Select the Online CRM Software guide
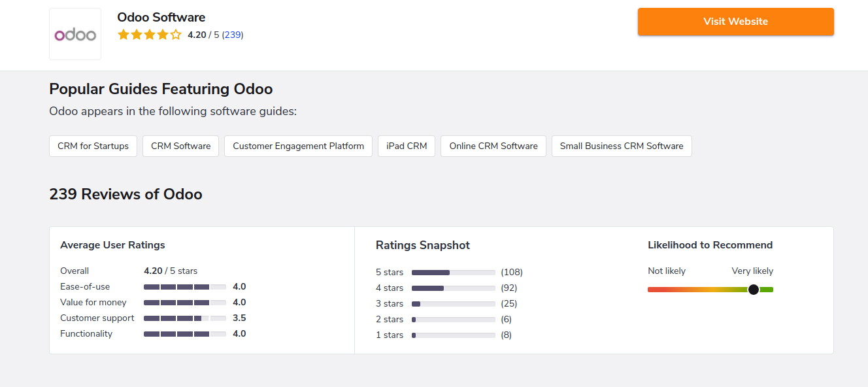 [493, 146]
